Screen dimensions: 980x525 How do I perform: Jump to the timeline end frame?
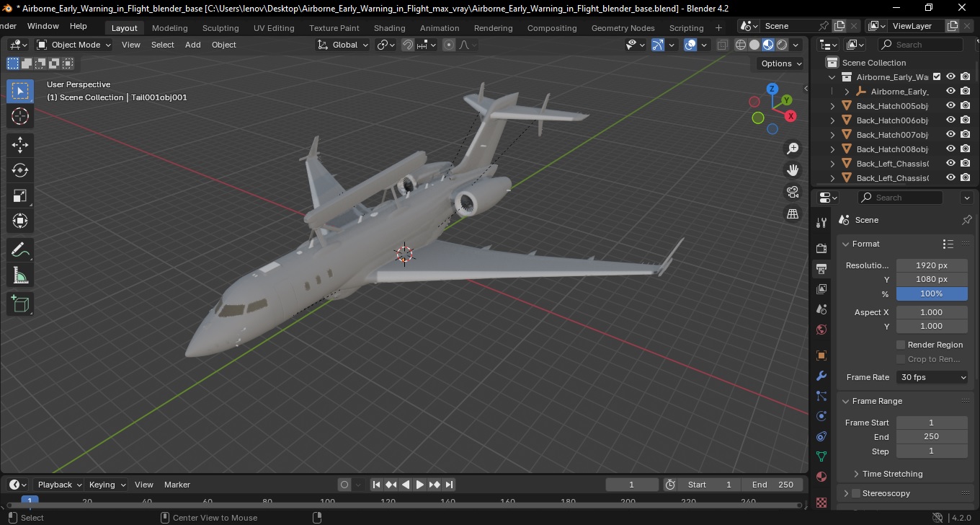[449, 485]
